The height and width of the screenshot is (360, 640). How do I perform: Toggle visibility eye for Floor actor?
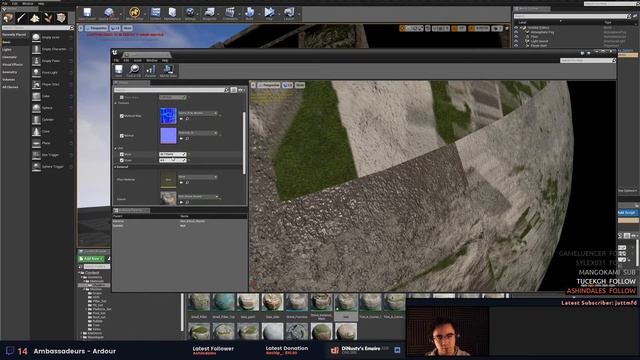coord(516,37)
